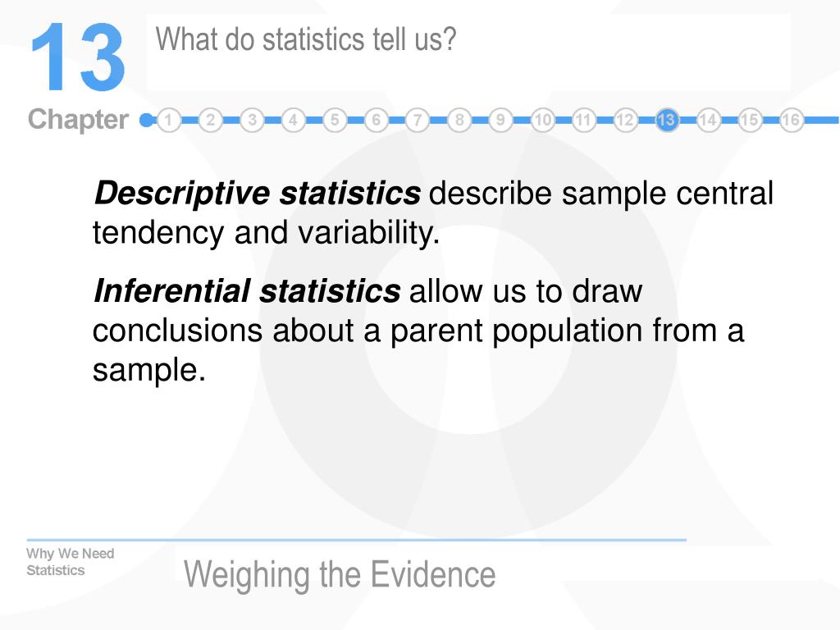Screen dimensions: 840x630
Task: Select chapter 9 in chapter timeline
Action: point(500,120)
